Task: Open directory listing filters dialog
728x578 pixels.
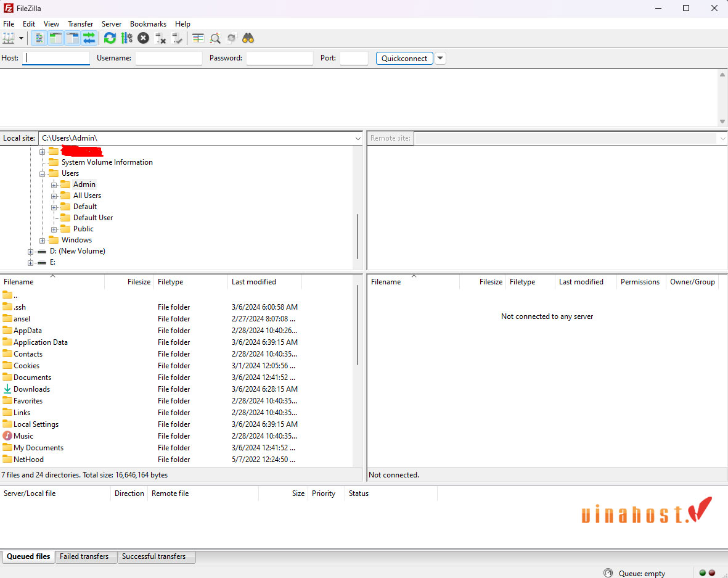Action: pos(198,38)
